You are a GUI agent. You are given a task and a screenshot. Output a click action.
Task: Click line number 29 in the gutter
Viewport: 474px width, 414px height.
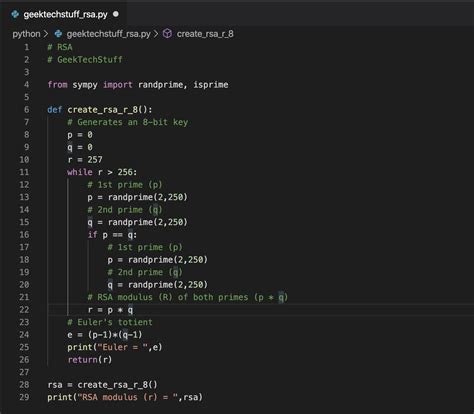coord(24,397)
